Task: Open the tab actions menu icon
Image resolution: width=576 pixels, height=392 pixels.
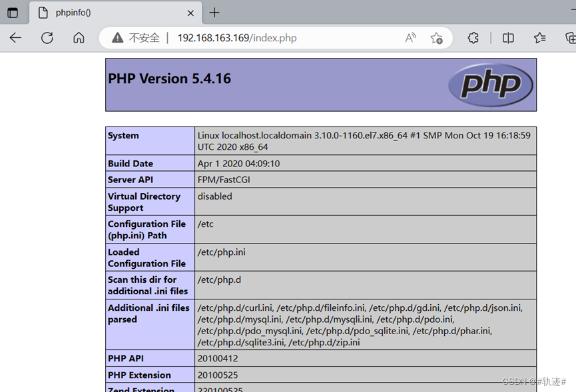Action: [13, 13]
